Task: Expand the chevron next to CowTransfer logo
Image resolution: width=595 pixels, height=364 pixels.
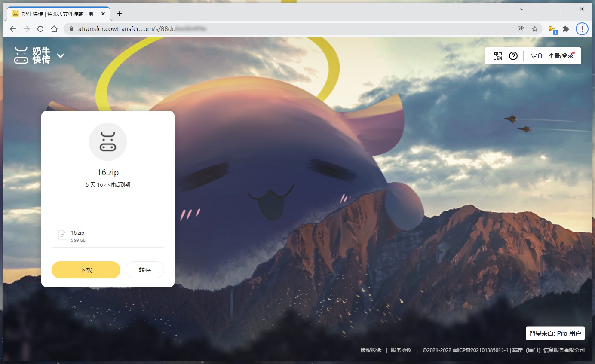Action: click(x=61, y=56)
